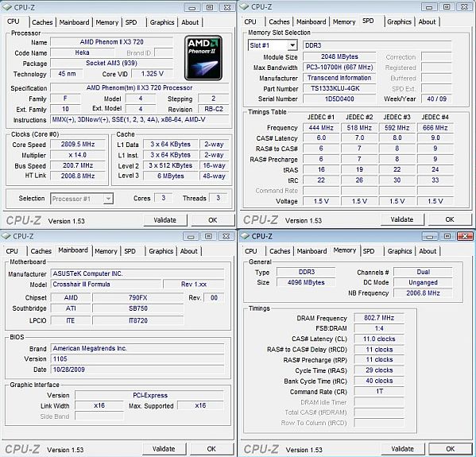Screen dimensions: 476x457
Task: Minimize the Mainboard CPU-Z window
Action: pyautogui.click(x=191, y=236)
